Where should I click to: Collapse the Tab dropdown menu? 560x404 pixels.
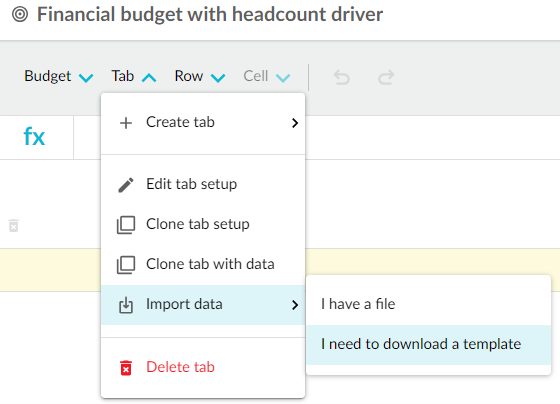tap(134, 76)
